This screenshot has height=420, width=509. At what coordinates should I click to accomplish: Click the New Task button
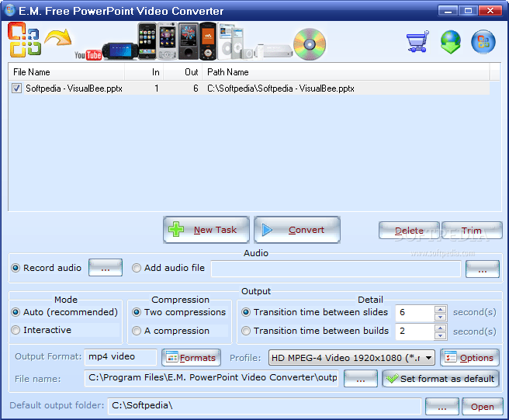(206, 230)
